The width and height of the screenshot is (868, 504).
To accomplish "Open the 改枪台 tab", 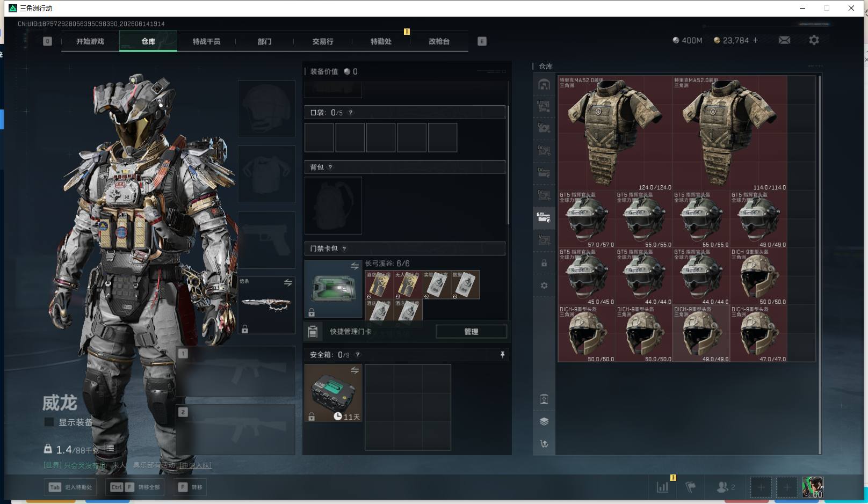I will (439, 41).
